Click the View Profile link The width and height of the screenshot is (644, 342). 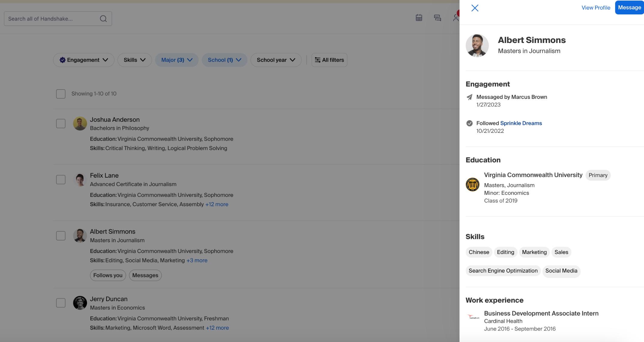coord(596,8)
